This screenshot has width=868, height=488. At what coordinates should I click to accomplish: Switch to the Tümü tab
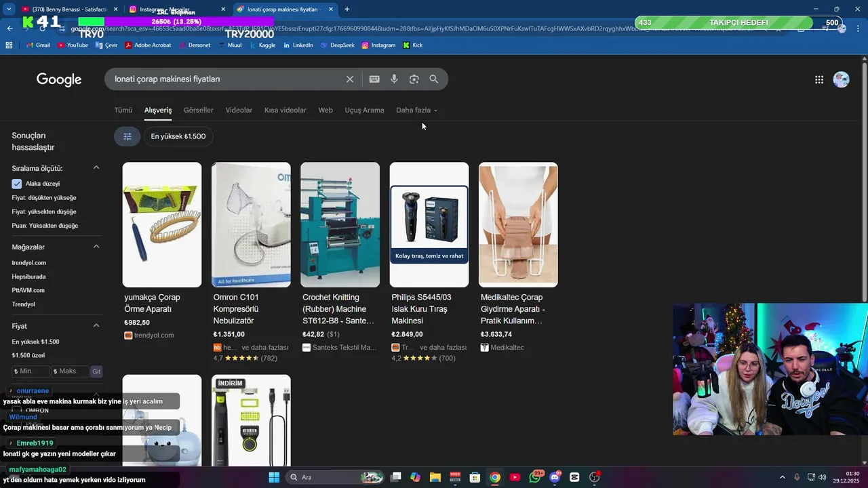[x=123, y=110]
